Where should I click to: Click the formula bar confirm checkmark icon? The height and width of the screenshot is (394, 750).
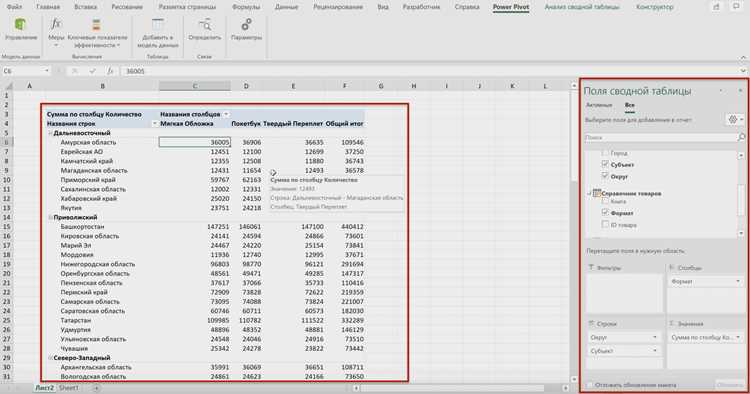pos(92,71)
